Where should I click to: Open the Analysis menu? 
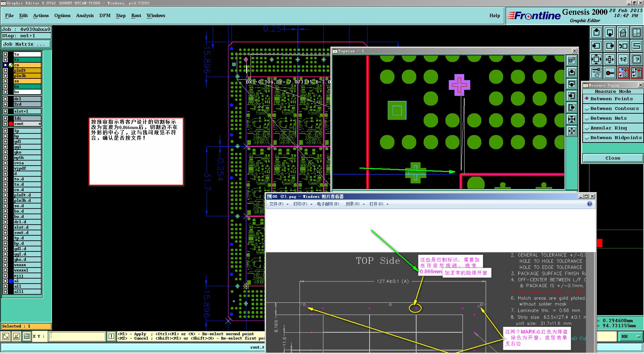[85, 16]
